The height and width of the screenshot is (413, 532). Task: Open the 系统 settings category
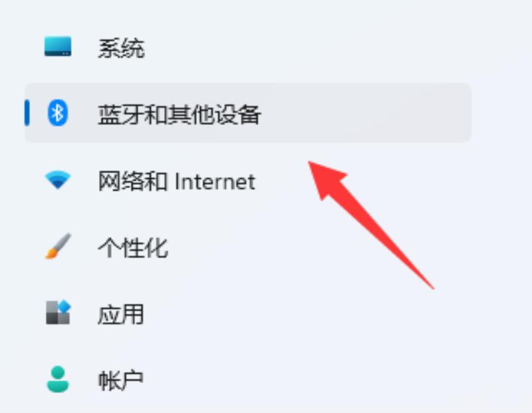(121, 48)
